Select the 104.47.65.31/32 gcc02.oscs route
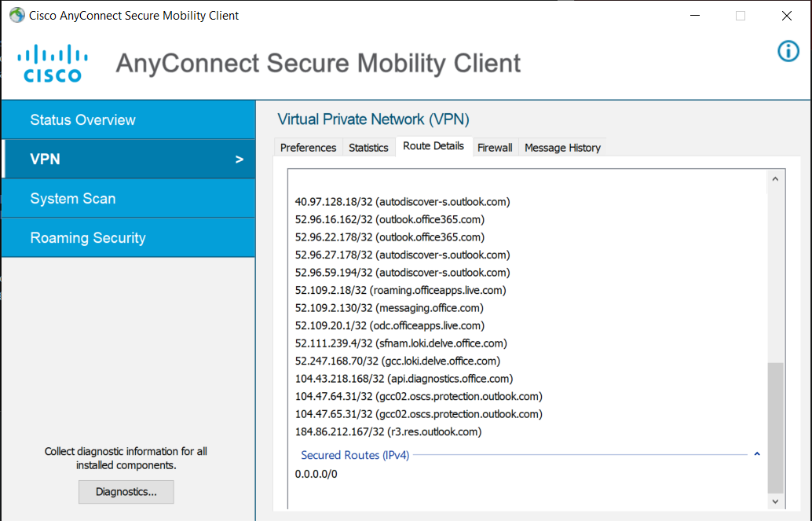The height and width of the screenshot is (521, 812). coord(419,413)
